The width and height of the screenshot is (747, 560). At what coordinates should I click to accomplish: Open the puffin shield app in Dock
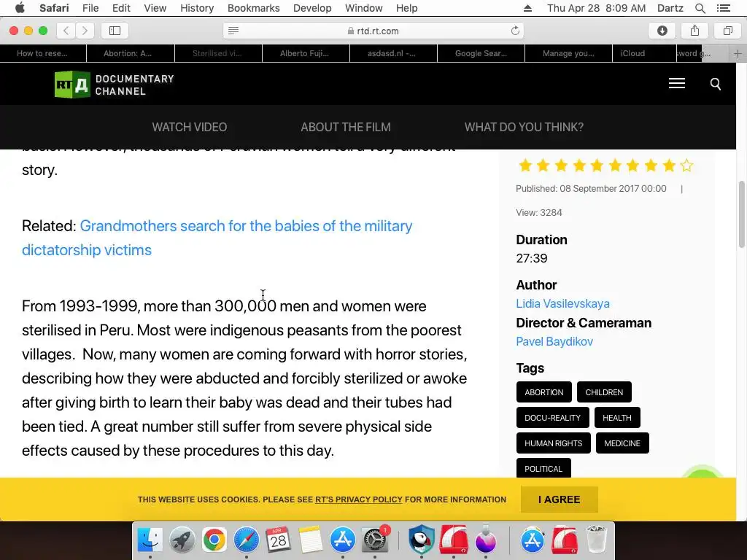[x=421, y=540]
